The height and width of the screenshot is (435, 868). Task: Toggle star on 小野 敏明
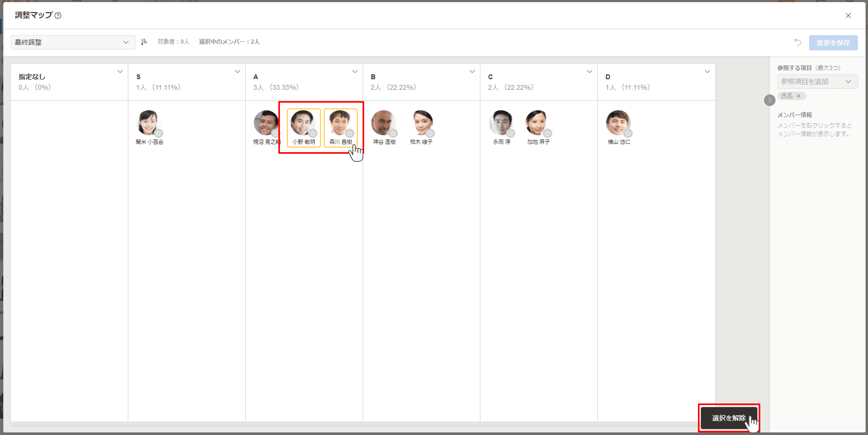pyautogui.click(x=313, y=133)
